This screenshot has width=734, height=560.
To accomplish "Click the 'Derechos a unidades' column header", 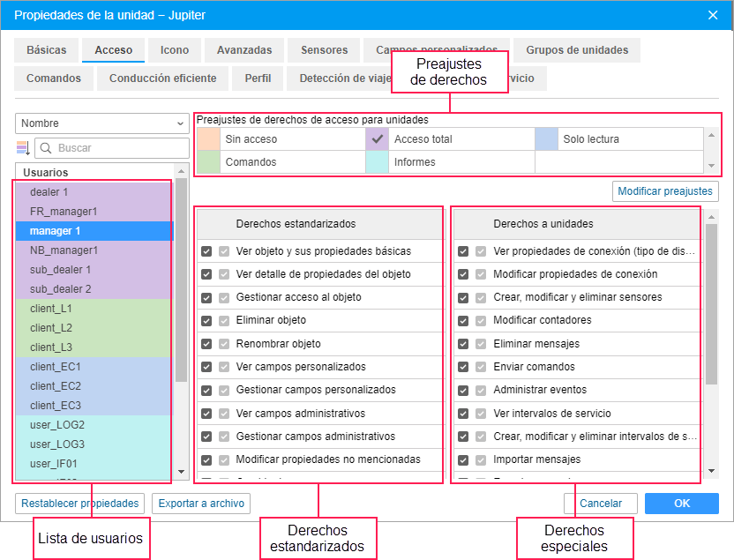I will point(577,224).
